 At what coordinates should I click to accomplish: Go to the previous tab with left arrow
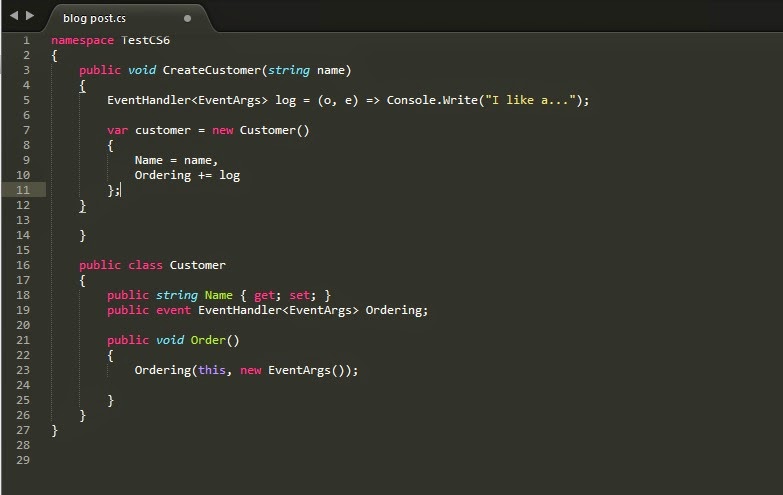pyautogui.click(x=14, y=16)
